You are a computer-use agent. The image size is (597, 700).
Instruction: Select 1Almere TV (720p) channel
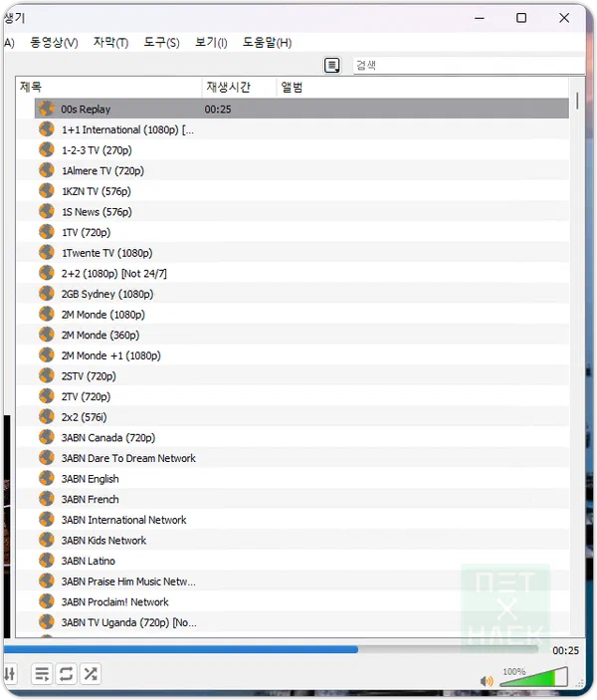[x=301, y=170]
